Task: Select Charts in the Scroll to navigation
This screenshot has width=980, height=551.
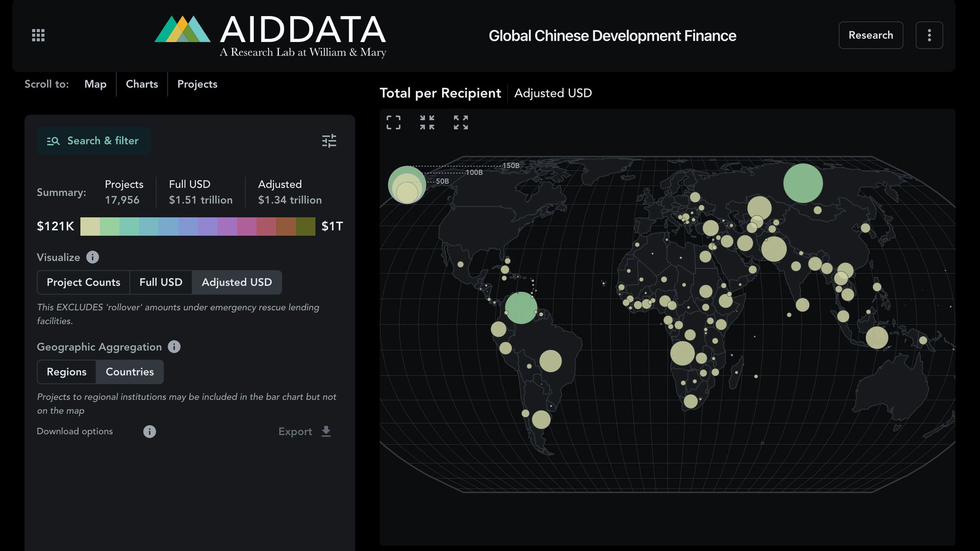Action: (142, 84)
